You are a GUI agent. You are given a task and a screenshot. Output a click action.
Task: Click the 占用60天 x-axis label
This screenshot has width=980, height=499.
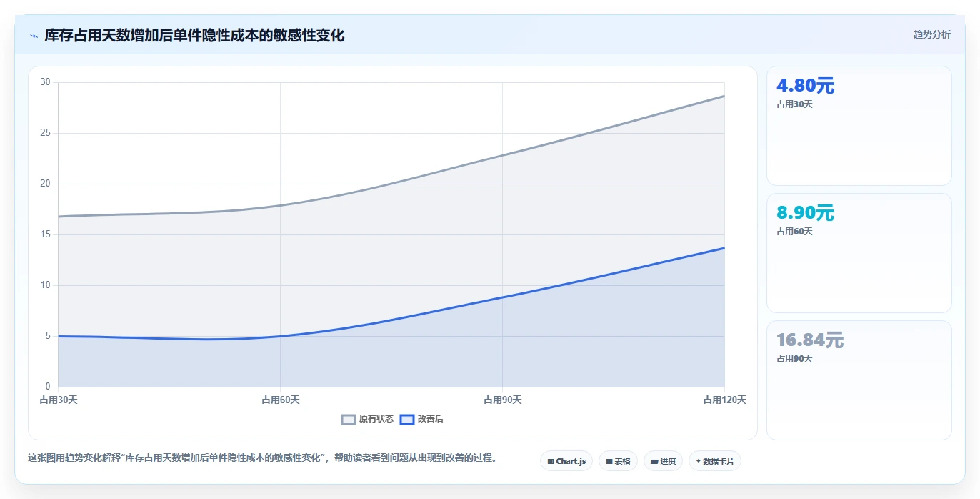tap(281, 400)
